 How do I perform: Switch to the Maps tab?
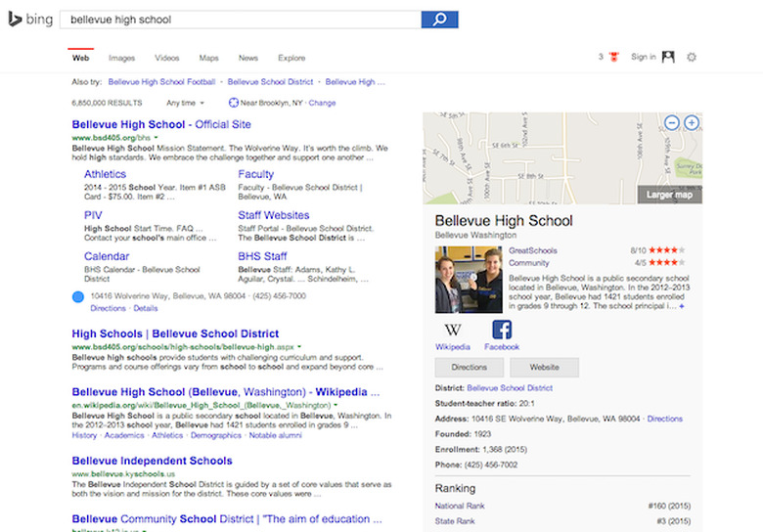(x=208, y=58)
